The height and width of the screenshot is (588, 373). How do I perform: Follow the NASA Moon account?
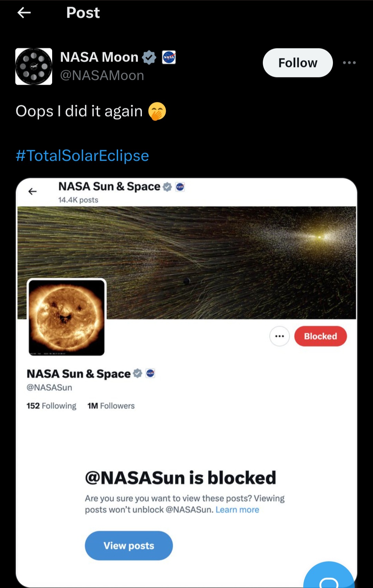tap(298, 63)
